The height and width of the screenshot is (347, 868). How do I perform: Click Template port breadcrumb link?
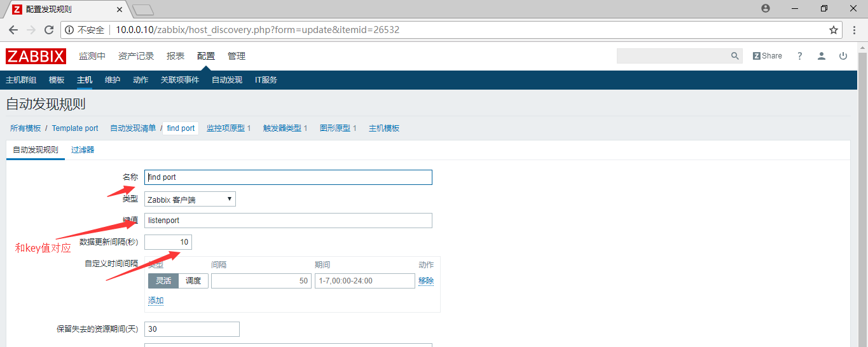(75, 128)
